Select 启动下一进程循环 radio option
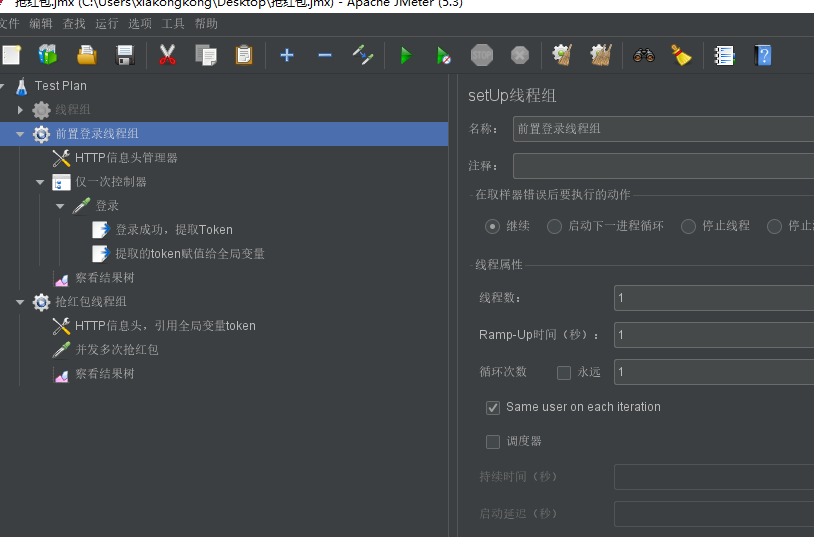This screenshot has height=537, width=814. (x=554, y=226)
